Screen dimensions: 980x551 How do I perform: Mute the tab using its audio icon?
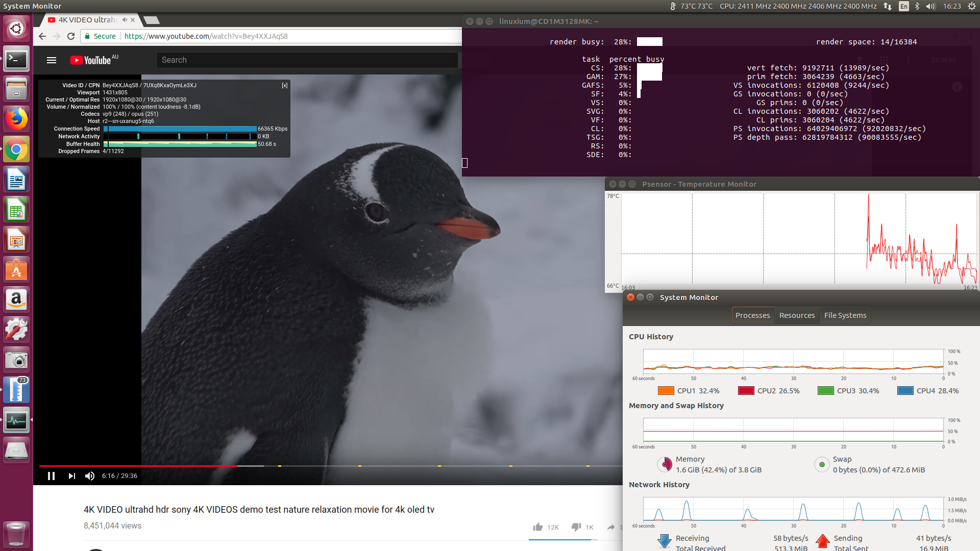coord(125,20)
